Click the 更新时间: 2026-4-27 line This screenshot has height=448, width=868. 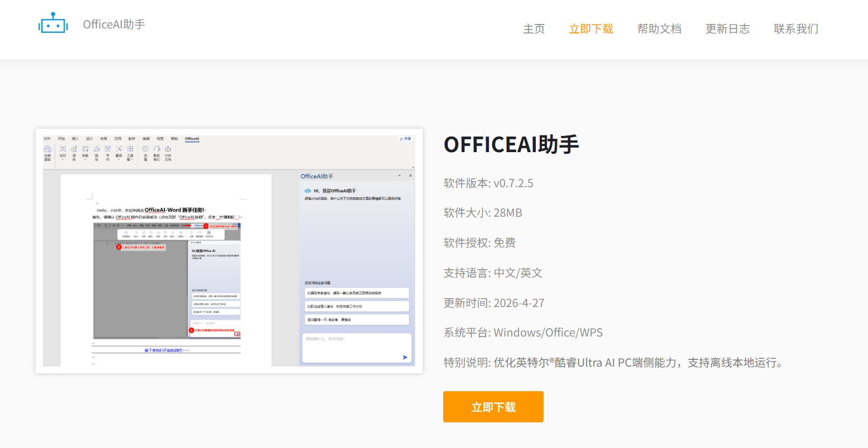tap(494, 303)
